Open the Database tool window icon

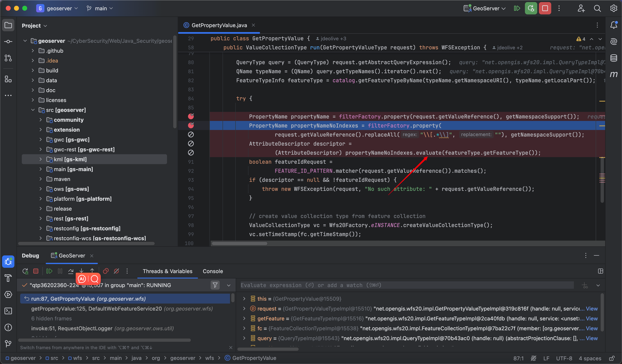[614, 58]
